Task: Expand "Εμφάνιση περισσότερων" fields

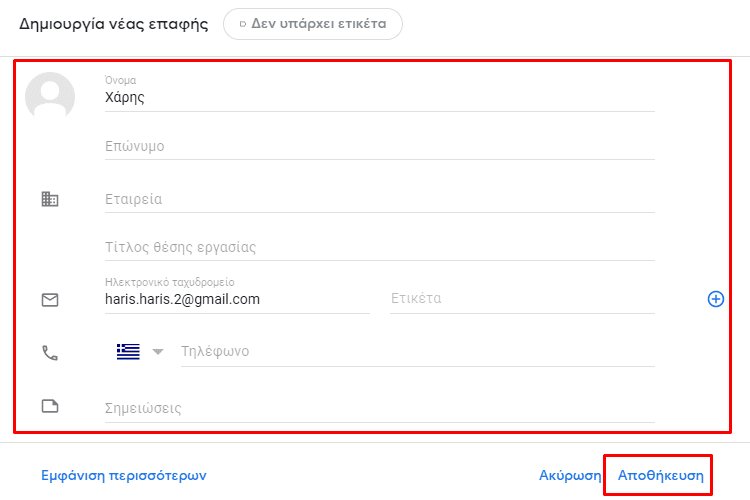Action: point(124,476)
